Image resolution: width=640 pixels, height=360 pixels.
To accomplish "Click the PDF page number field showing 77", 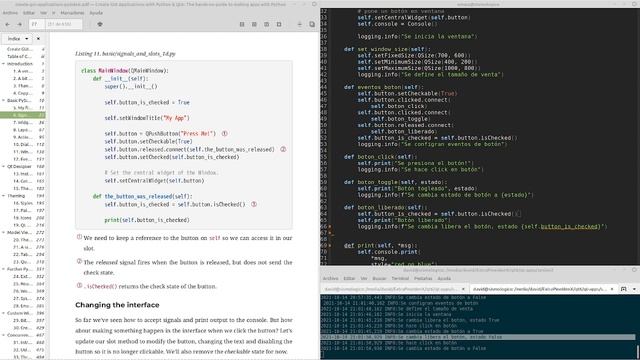I will tap(37, 24).
